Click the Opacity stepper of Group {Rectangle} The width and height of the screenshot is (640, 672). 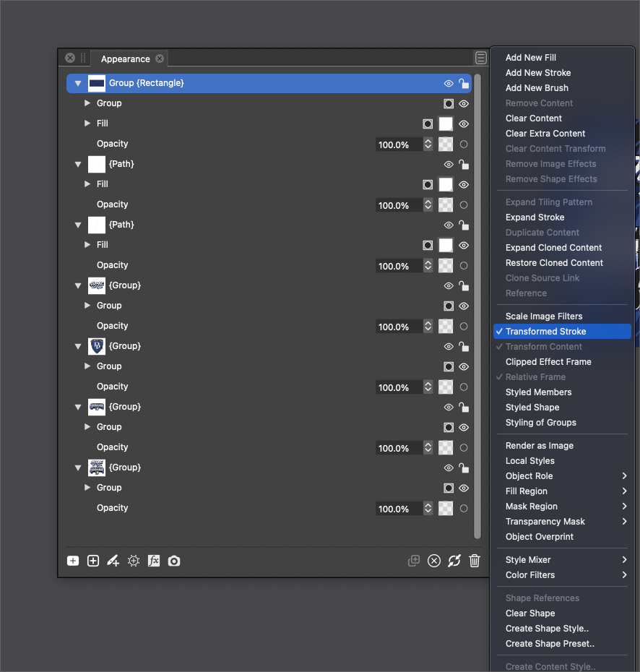[428, 145]
